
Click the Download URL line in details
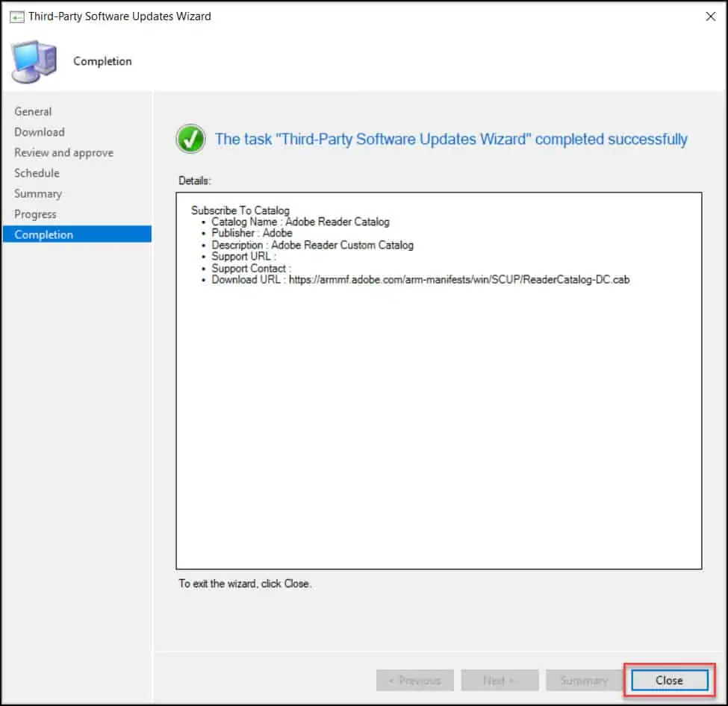(x=420, y=279)
